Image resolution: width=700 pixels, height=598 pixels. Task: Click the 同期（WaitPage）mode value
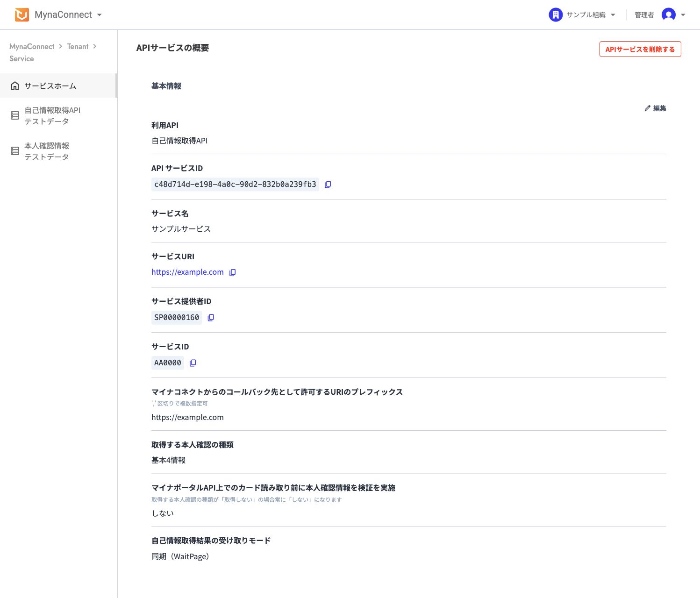[x=180, y=556]
